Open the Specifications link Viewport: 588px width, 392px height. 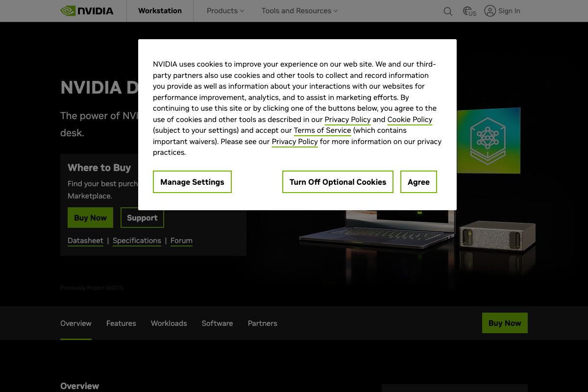[137, 241]
